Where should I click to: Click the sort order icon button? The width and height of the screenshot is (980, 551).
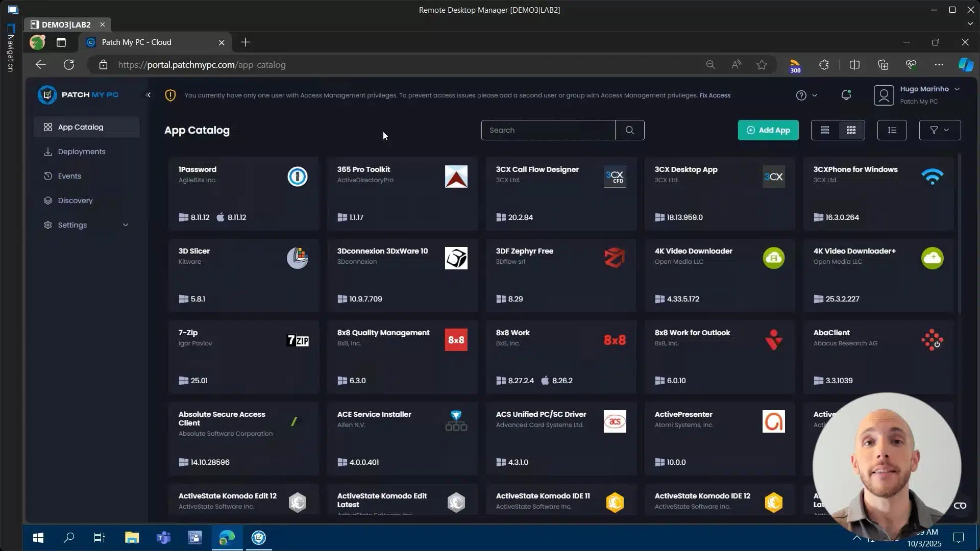tap(892, 130)
